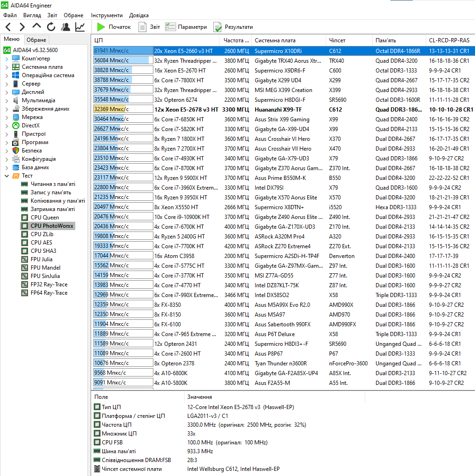
Task: Select the Шина пам'яті field row
Action: coord(153,451)
